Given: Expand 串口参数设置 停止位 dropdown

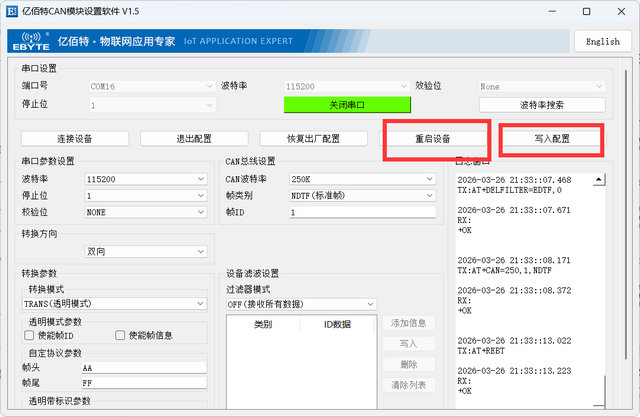Looking at the screenshot, I should pos(146,196).
